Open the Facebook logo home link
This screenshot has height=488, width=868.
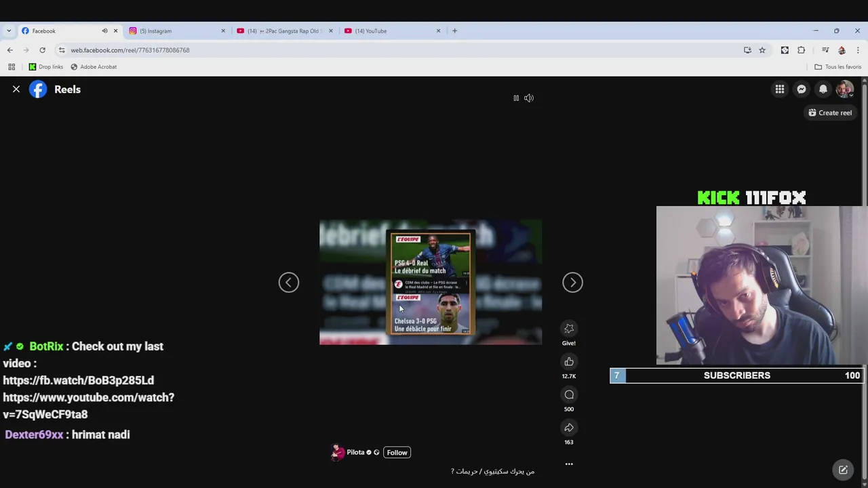pos(38,89)
